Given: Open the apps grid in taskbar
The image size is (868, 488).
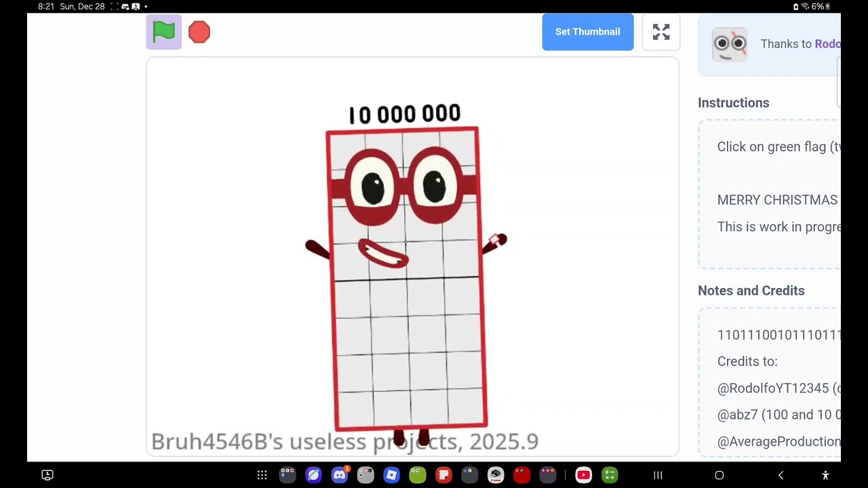Looking at the screenshot, I should [262, 475].
